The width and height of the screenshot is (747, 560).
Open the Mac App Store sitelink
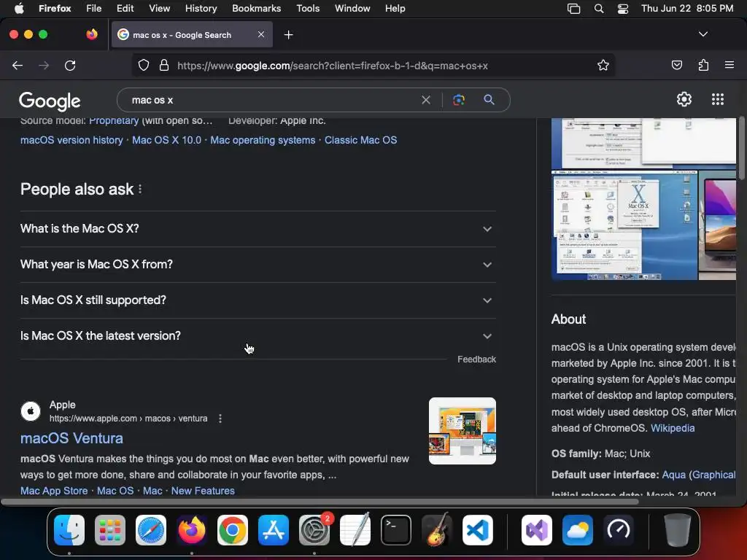[x=54, y=491]
